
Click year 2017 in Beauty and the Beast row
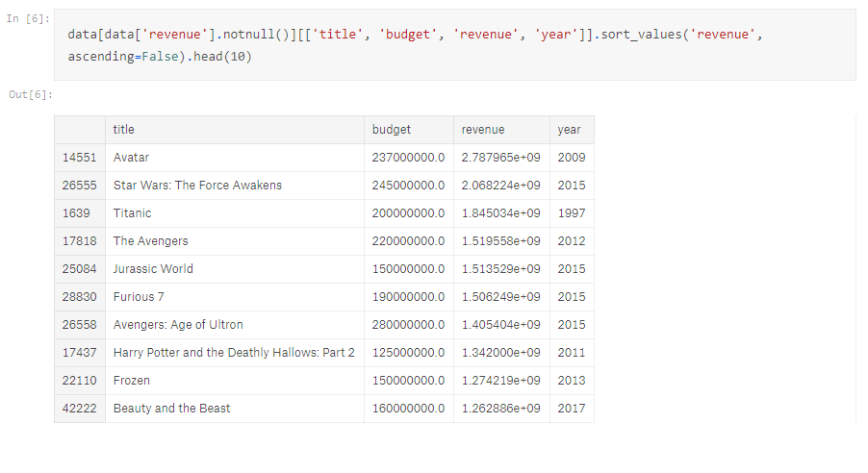(573, 409)
